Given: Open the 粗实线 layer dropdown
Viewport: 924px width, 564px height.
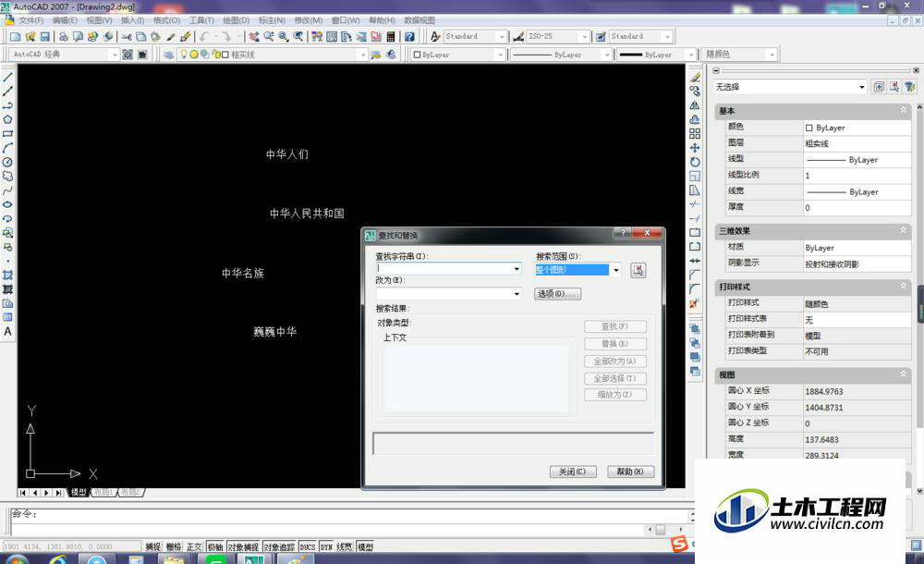Looking at the screenshot, I should click(362, 55).
